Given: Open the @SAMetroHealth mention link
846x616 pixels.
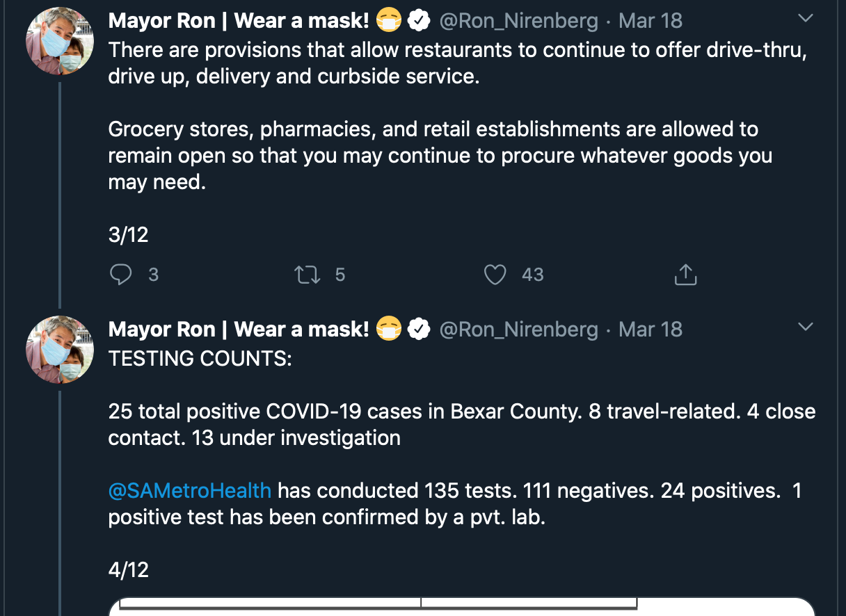Looking at the screenshot, I should [x=190, y=491].
